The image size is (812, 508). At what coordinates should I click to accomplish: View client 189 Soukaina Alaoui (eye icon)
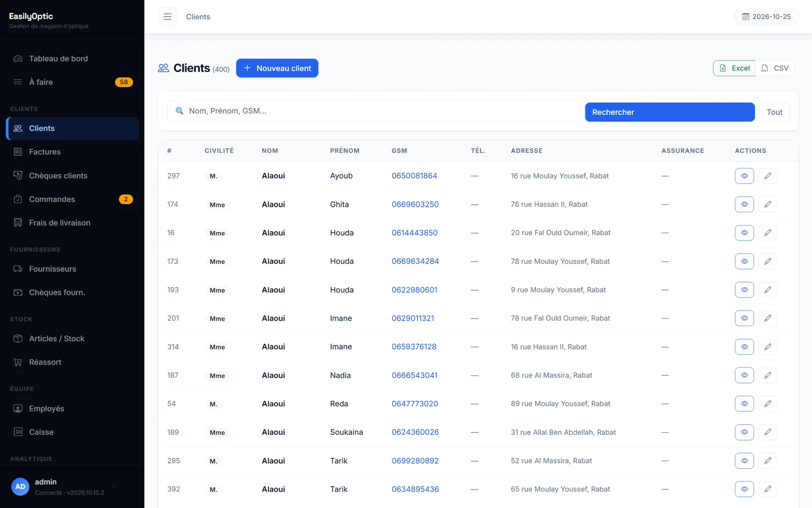point(745,432)
